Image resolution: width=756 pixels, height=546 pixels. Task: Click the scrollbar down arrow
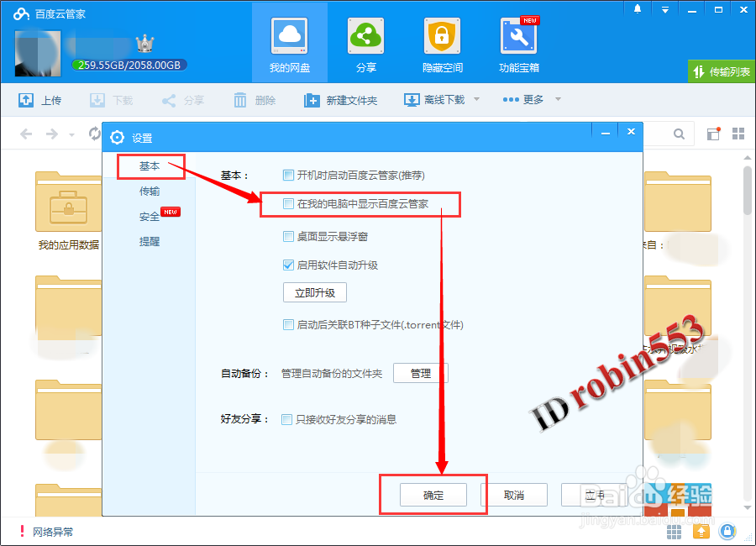coord(748,507)
